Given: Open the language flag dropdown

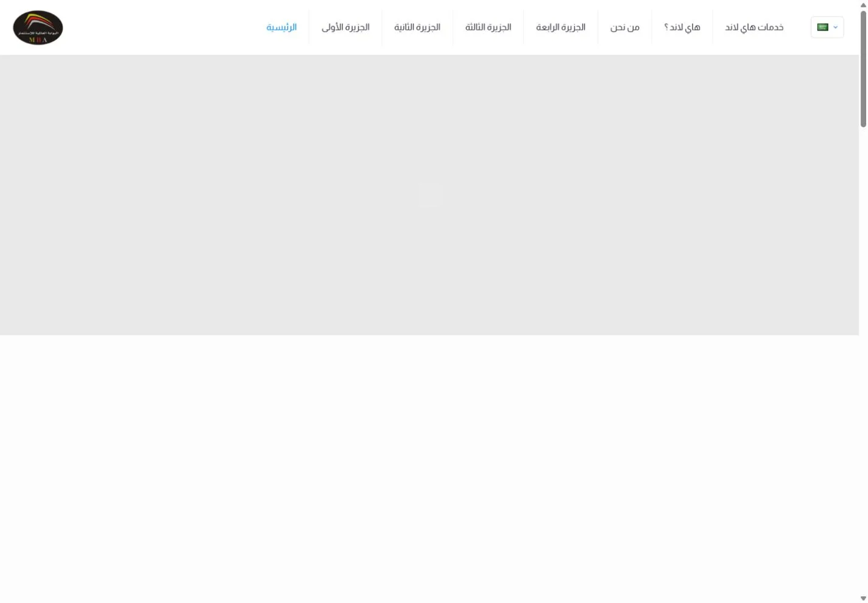Looking at the screenshot, I should pos(827,27).
